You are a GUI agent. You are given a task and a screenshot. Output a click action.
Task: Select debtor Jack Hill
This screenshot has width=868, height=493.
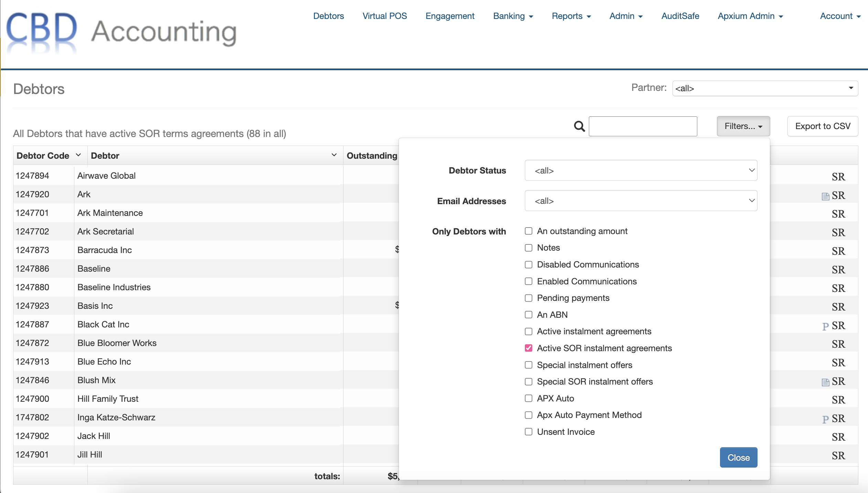click(x=94, y=436)
